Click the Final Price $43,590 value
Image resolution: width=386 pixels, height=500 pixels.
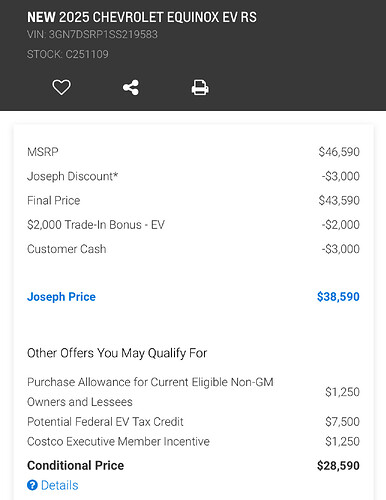339,201
